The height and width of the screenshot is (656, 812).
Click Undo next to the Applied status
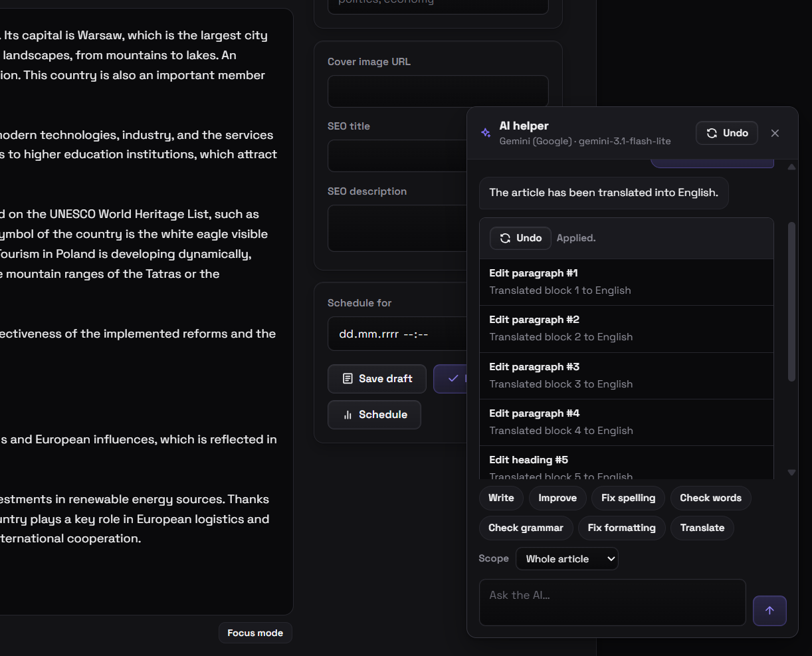520,238
